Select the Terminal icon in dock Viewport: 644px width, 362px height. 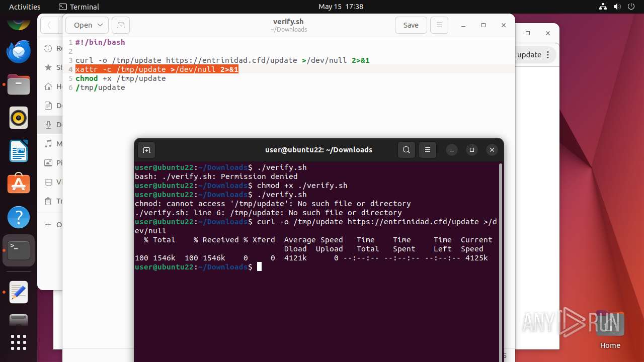19,250
